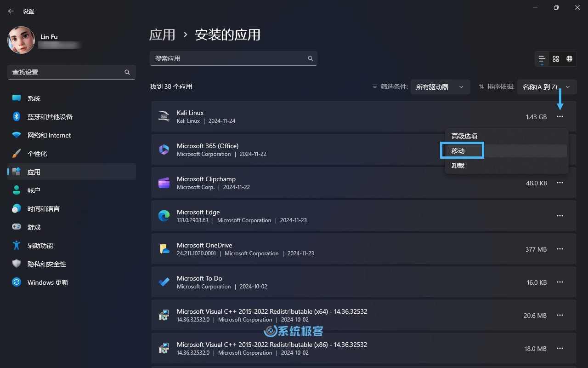Click the Kali Linux app icon
Screen dimensions: 588x368
164,116
